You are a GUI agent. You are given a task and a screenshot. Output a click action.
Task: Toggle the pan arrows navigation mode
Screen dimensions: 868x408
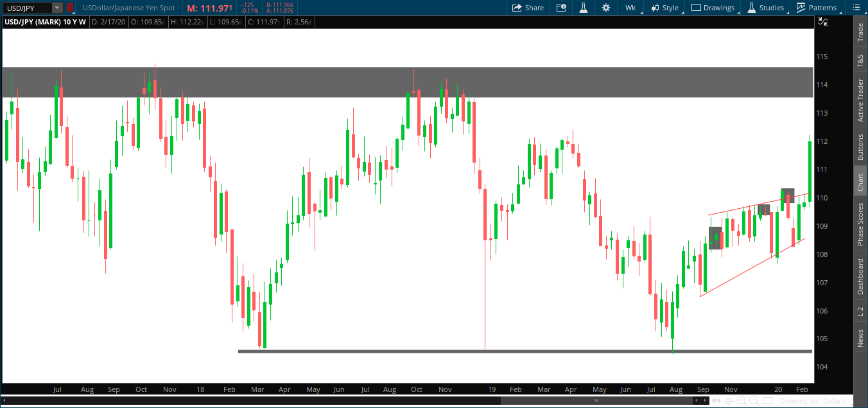click(716, 400)
